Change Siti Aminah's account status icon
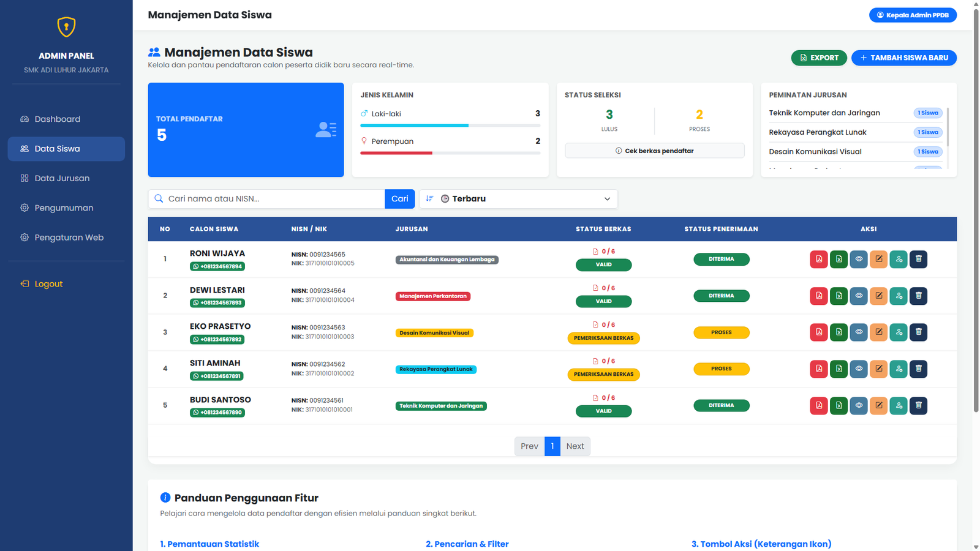The image size is (980, 551). [x=899, y=369]
